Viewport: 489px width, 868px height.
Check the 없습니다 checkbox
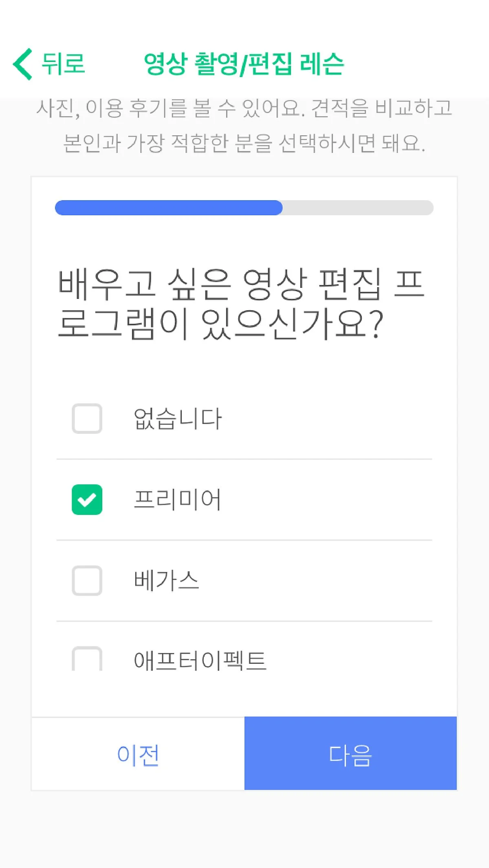click(87, 418)
